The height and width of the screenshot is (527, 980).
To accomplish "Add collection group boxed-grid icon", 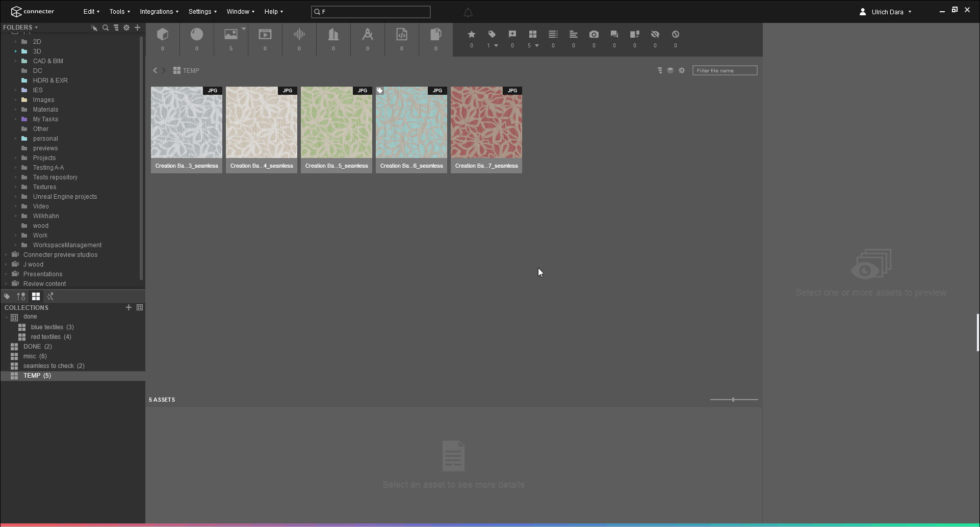I will [x=140, y=307].
